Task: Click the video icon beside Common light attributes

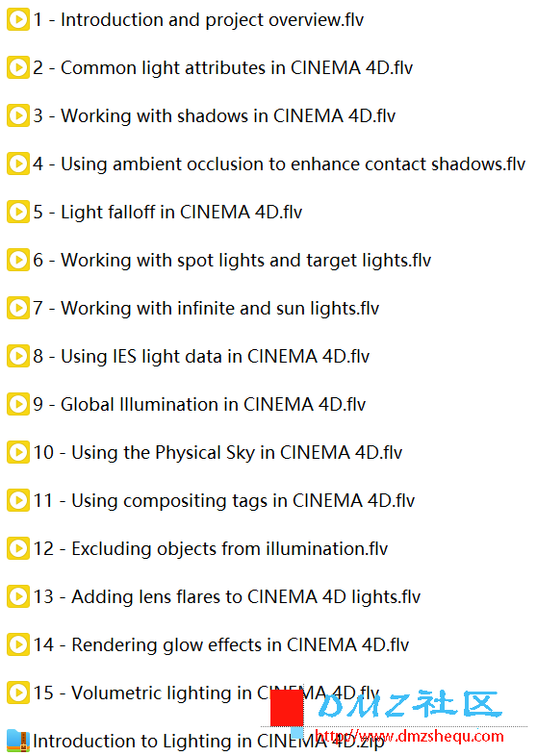Action: tap(18, 67)
